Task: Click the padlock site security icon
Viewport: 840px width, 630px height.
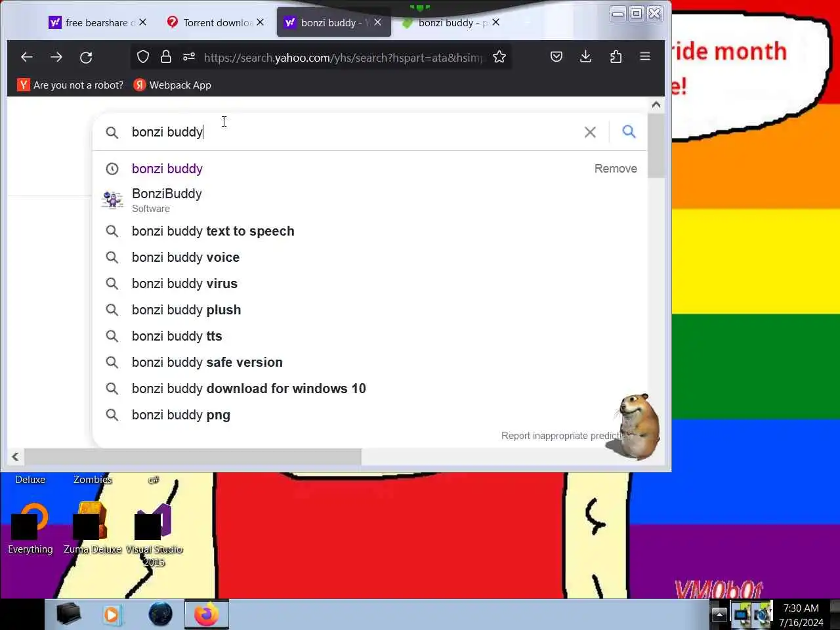Action: (x=166, y=57)
